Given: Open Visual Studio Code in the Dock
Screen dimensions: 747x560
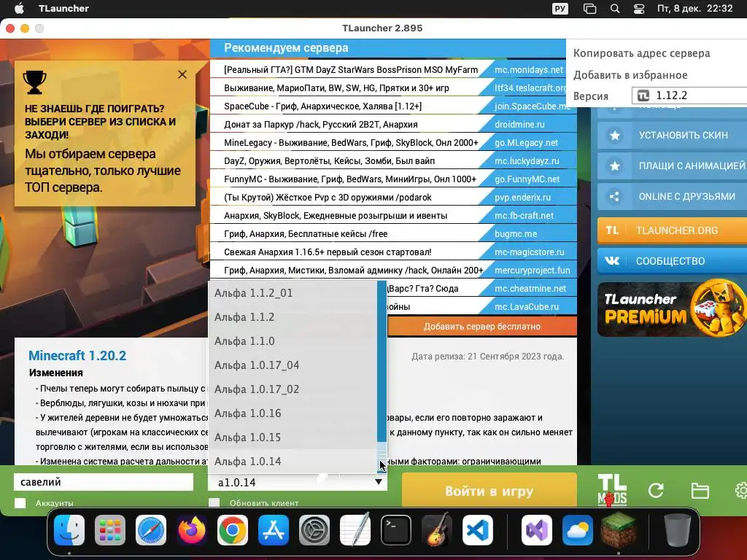Looking at the screenshot, I should click(x=478, y=530).
